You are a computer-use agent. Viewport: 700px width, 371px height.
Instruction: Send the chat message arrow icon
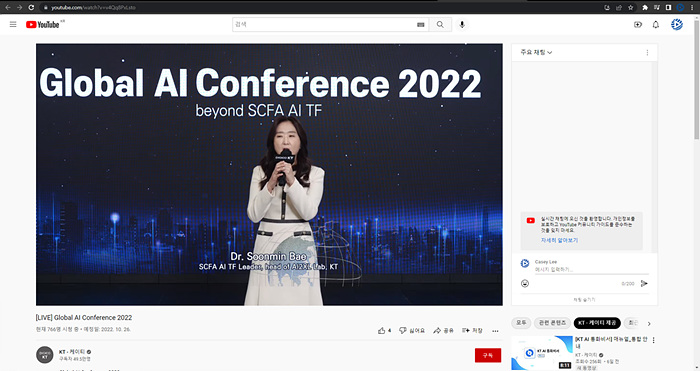point(644,283)
